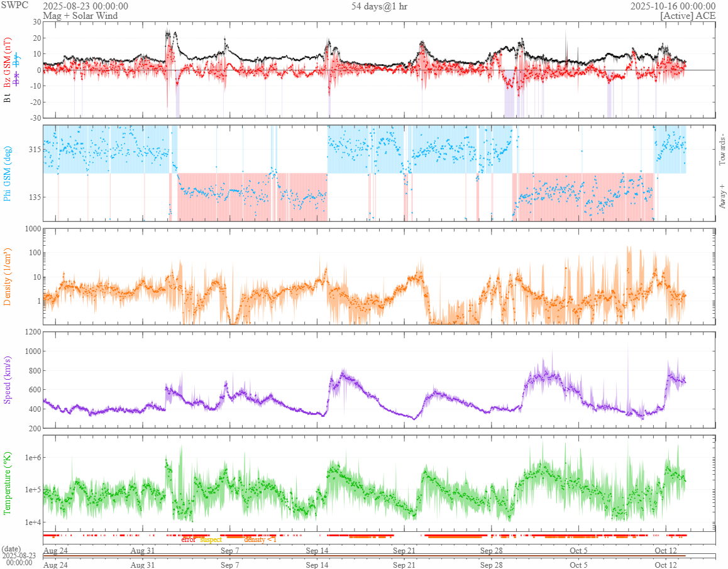
Task: Click the 1e+5 tick on the Temperature axis
Action: [x=33, y=490]
